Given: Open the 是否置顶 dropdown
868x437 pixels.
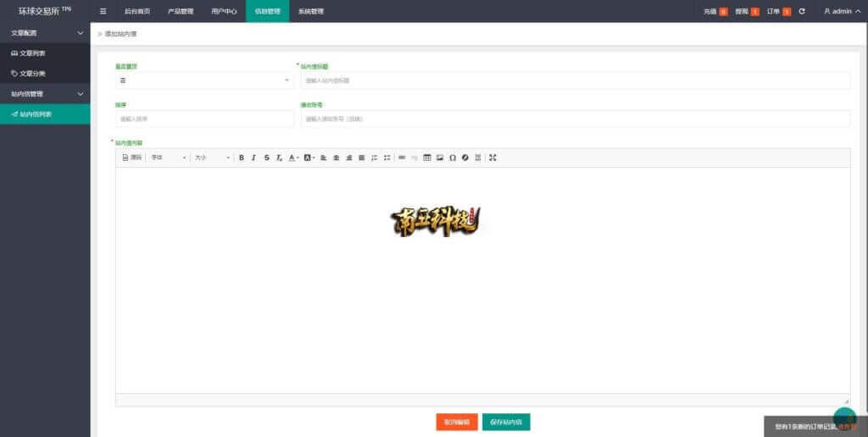Looking at the screenshot, I should 204,80.
